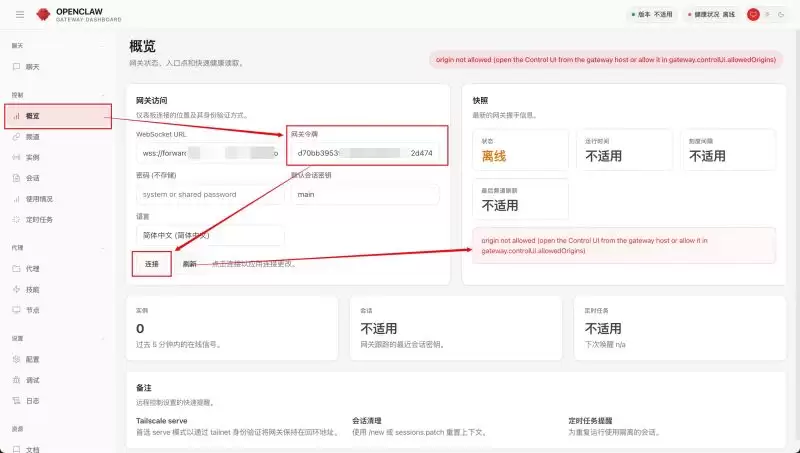This screenshot has width=800, height=453.
Task: Toggle the hamburger sidebar menu
Action: [x=20, y=15]
